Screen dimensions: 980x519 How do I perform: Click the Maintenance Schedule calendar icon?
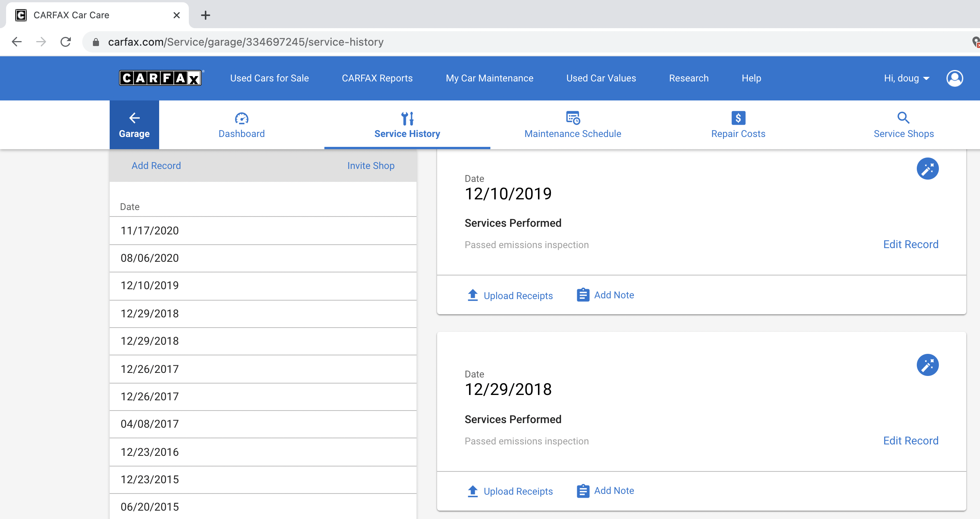point(573,118)
